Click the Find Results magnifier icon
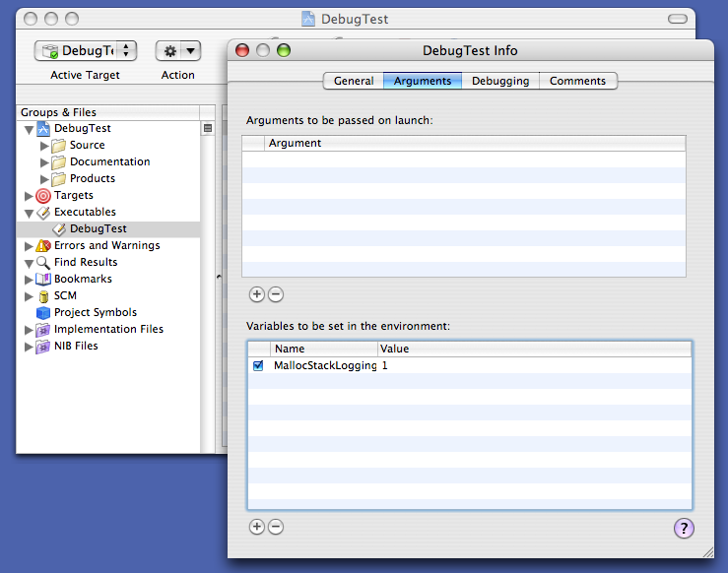This screenshot has width=728, height=573. [x=43, y=263]
